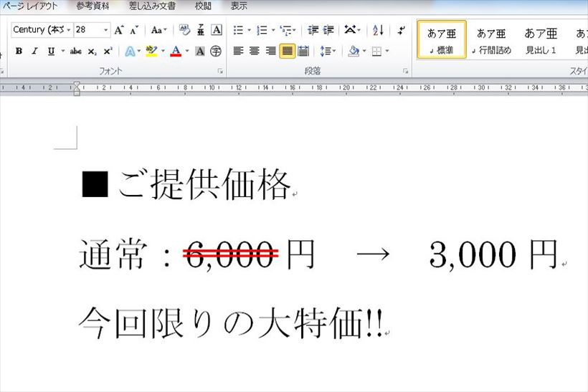Open the font size dropdown
Viewport: 588px width, 392px height.
(x=106, y=30)
